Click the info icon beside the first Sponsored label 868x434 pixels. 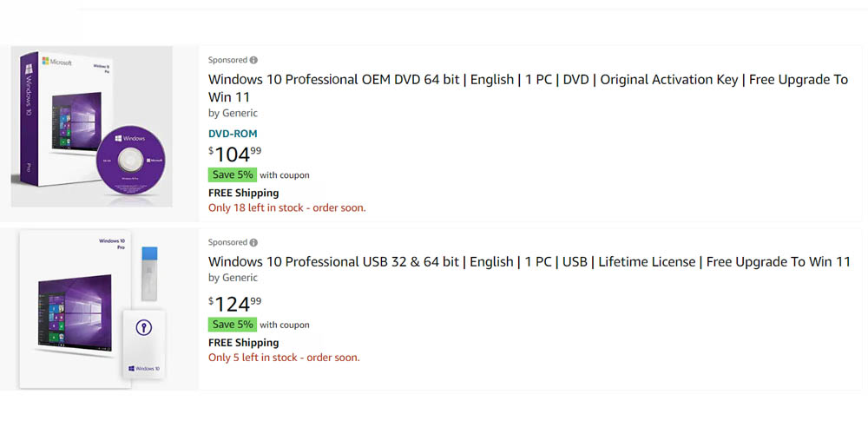[253, 61]
